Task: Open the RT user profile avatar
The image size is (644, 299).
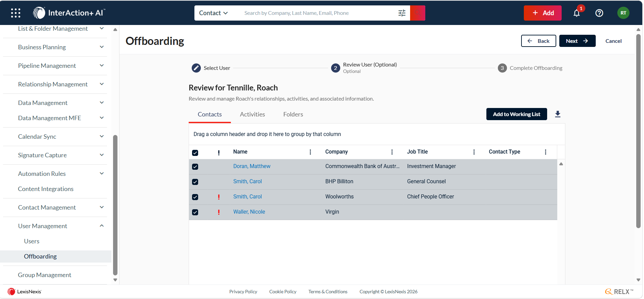Action: 623,13
